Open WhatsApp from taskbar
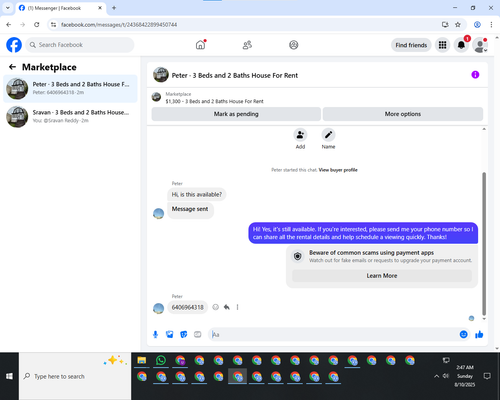 pyautogui.click(x=161, y=360)
